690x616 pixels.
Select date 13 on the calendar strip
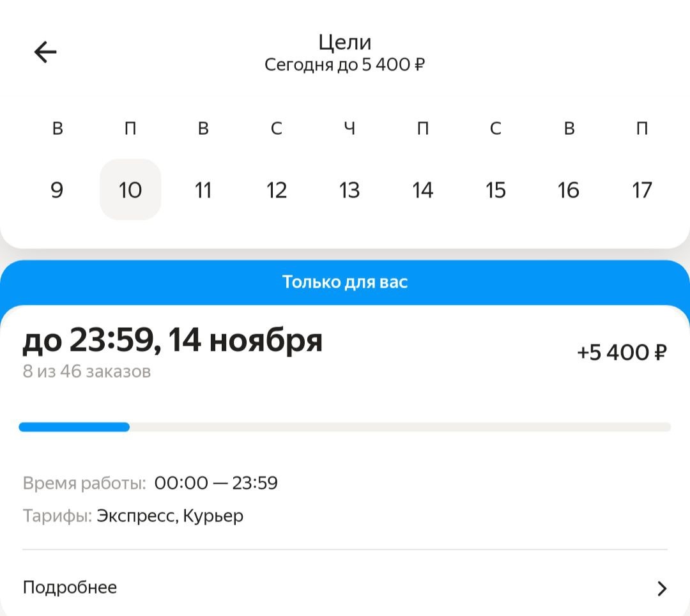click(349, 189)
